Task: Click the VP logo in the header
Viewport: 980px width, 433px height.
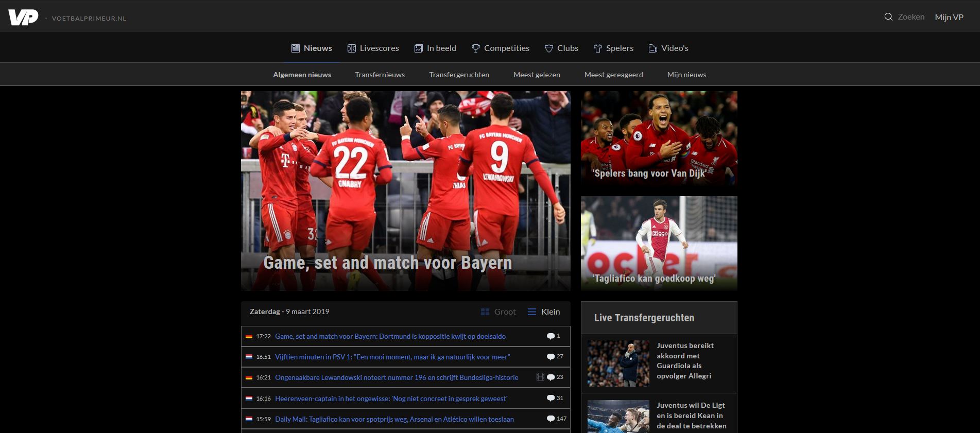Action: coord(23,18)
